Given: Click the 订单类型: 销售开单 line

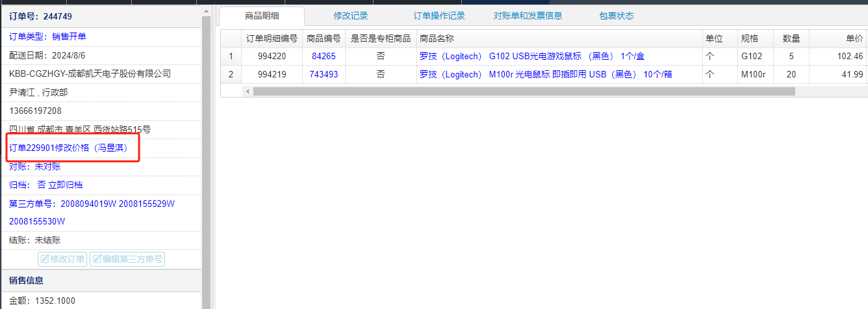Looking at the screenshot, I should pyautogui.click(x=47, y=36).
